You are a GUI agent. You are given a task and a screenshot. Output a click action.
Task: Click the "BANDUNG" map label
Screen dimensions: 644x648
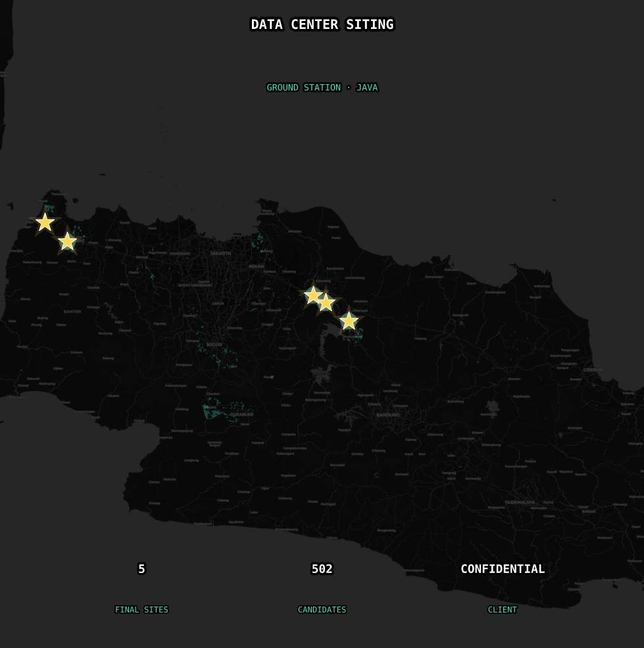[x=388, y=414]
